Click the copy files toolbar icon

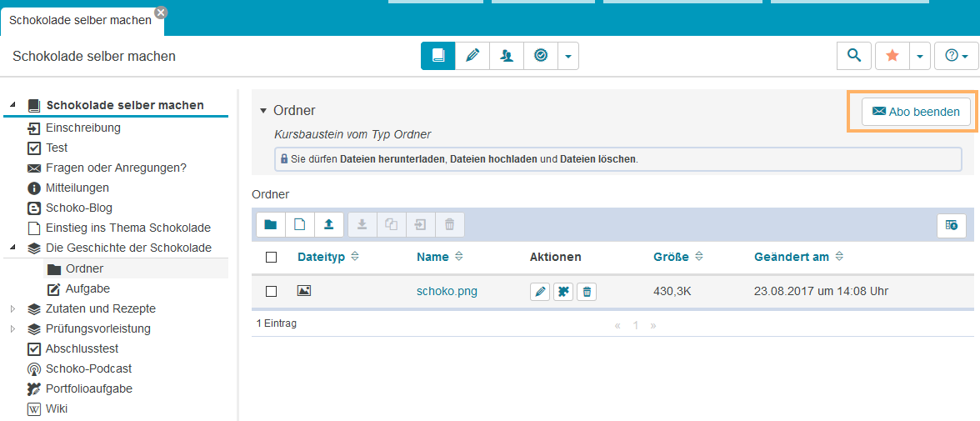tap(392, 224)
